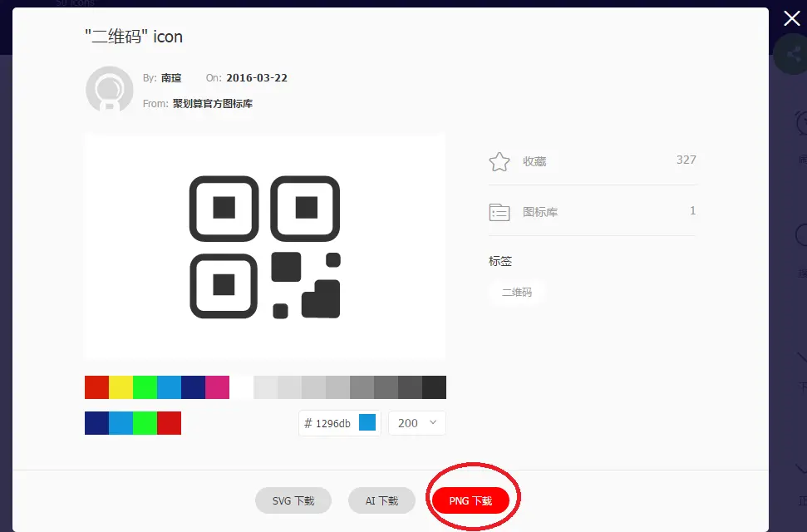Click the 图标库 label
The image size is (807, 532).
tap(540, 212)
